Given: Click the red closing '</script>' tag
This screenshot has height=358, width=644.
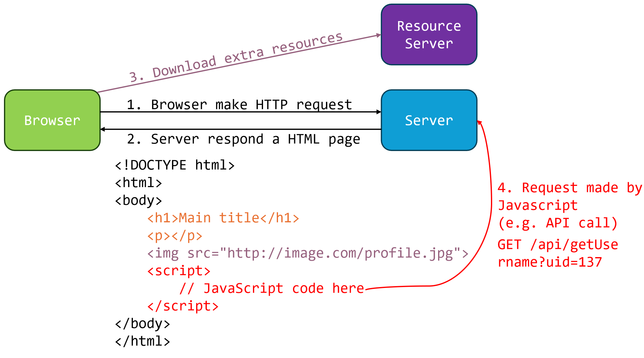Looking at the screenshot, I should 183,306.
